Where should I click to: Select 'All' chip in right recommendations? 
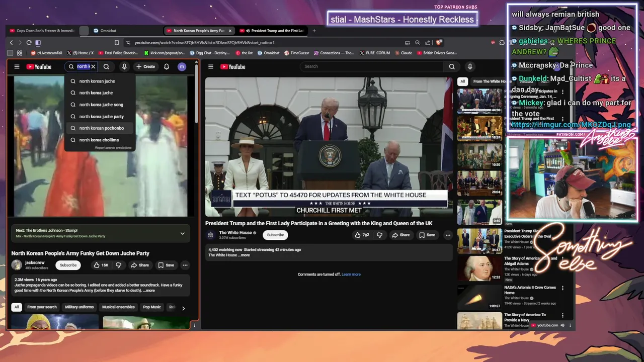[462, 81]
